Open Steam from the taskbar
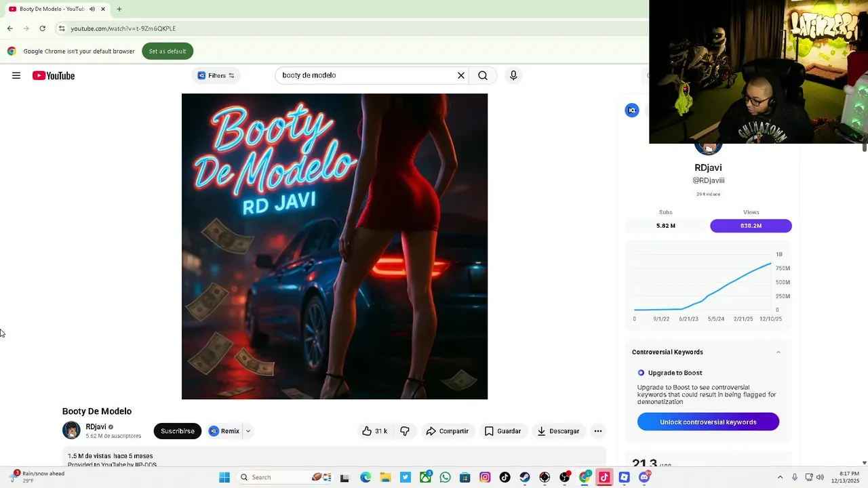The height and width of the screenshot is (488, 868). tap(525, 477)
